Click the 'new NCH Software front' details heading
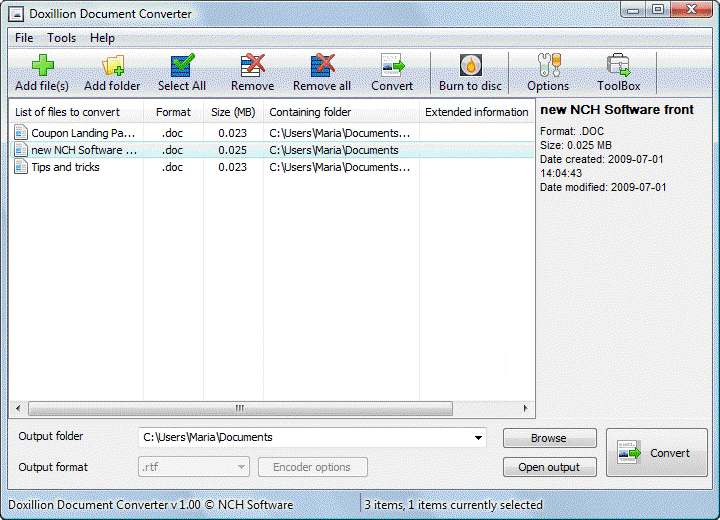Image resolution: width=720 pixels, height=520 pixels. [x=617, y=110]
